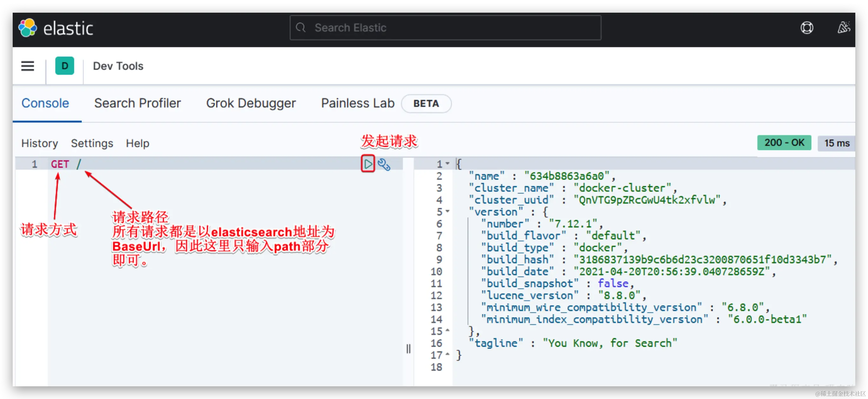Image resolution: width=868 pixels, height=399 pixels.
Task: Fold closing bracket arrow at line 15
Action: tap(447, 330)
